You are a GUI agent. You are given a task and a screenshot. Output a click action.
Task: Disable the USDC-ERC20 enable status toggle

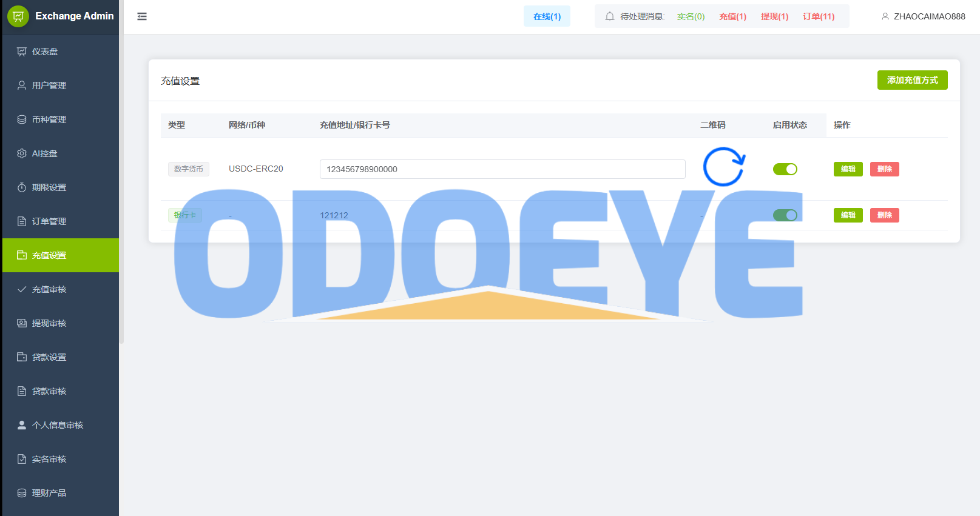[x=785, y=169]
